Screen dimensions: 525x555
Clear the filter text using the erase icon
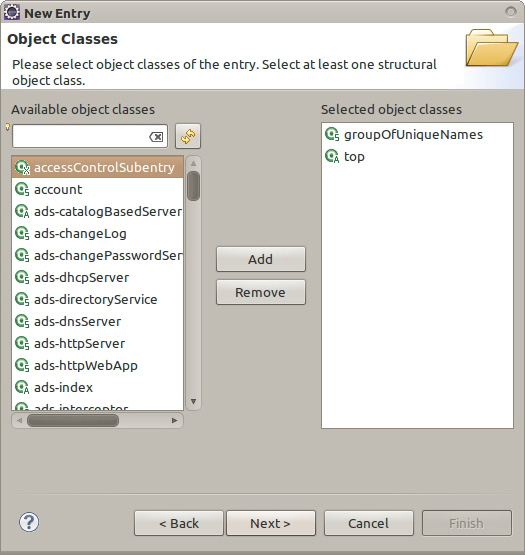(x=156, y=137)
